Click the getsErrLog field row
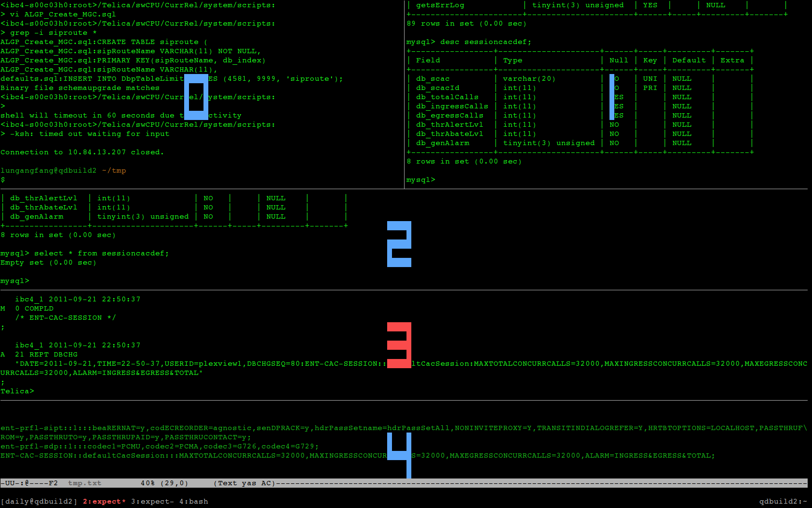The height and width of the screenshot is (508, 812). [597, 5]
